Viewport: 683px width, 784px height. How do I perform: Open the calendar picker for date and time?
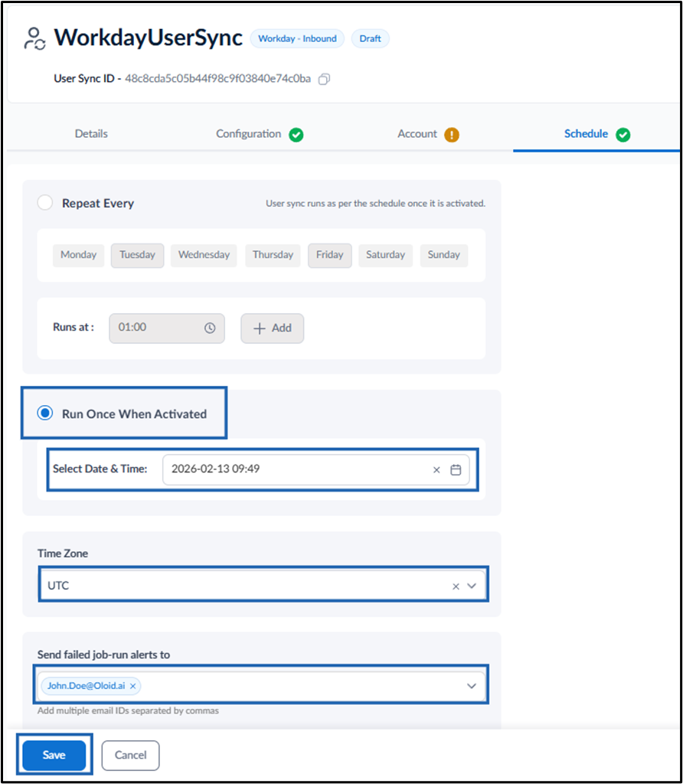coord(456,469)
